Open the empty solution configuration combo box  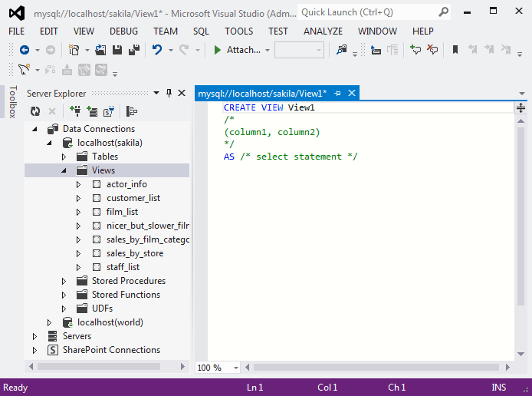299,50
